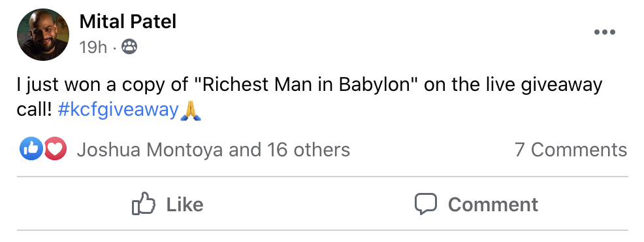Click the red heart reaction icon
The height and width of the screenshot is (242, 644).
tap(56, 148)
